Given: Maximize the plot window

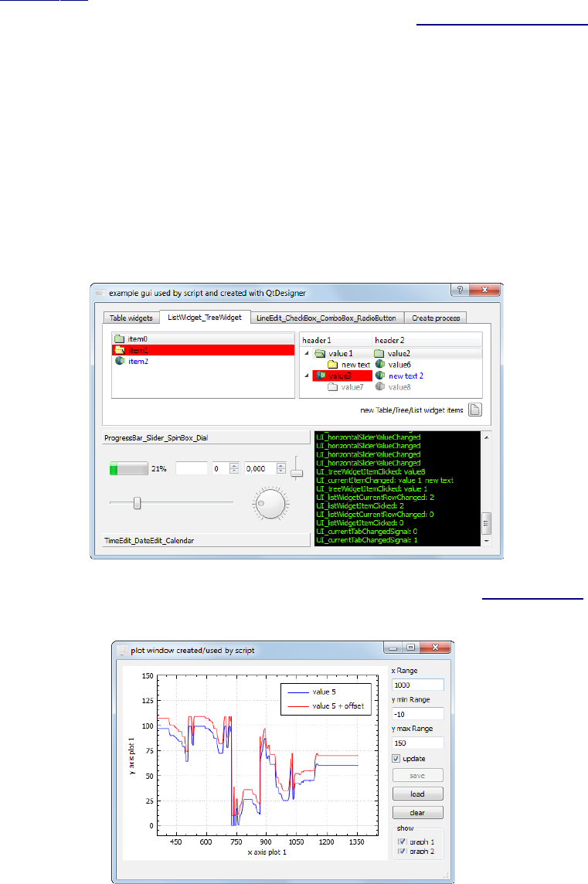Looking at the screenshot, I should (x=410, y=648).
